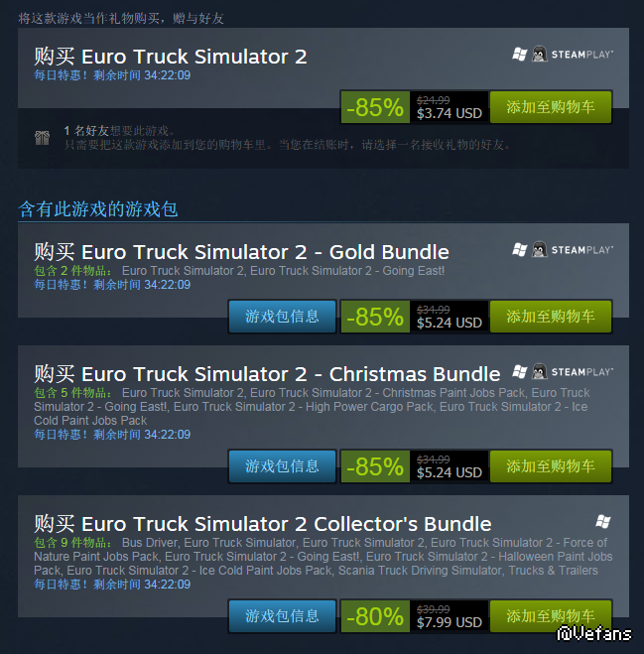Click Windows icon on Collector's Bundle row
Image resolution: width=644 pixels, height=654 pixels.
(x=603, y=521)
